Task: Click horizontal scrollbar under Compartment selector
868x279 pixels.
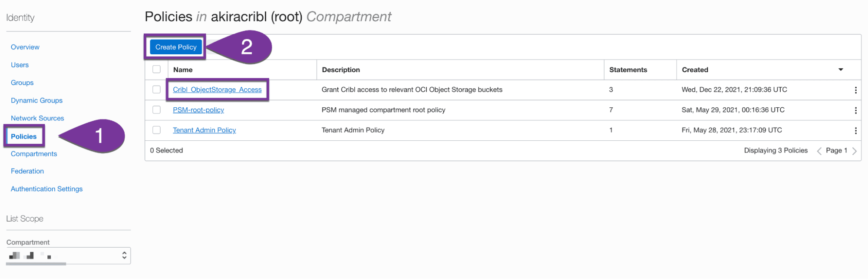Action: (36, 264)
